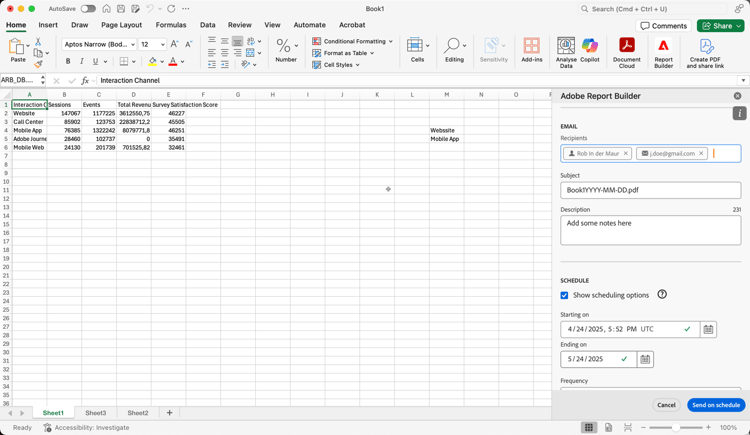Click Accessibility: Investigate in status bar
Screen dimensions: 750x435
(87, 427)
